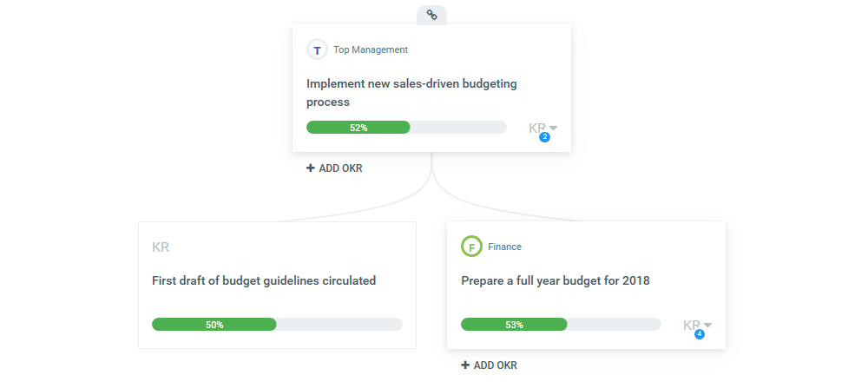The image size is (868, 382).
Task: Click ADD OKR below Top Management card
Action: pyautogui.click(x=334, y=168)
